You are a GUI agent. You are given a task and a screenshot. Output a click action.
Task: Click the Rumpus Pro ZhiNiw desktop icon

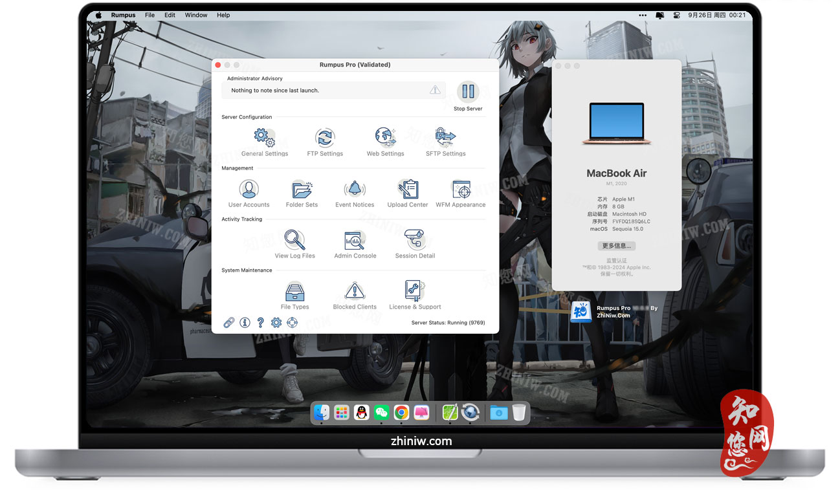coord(580,312)
